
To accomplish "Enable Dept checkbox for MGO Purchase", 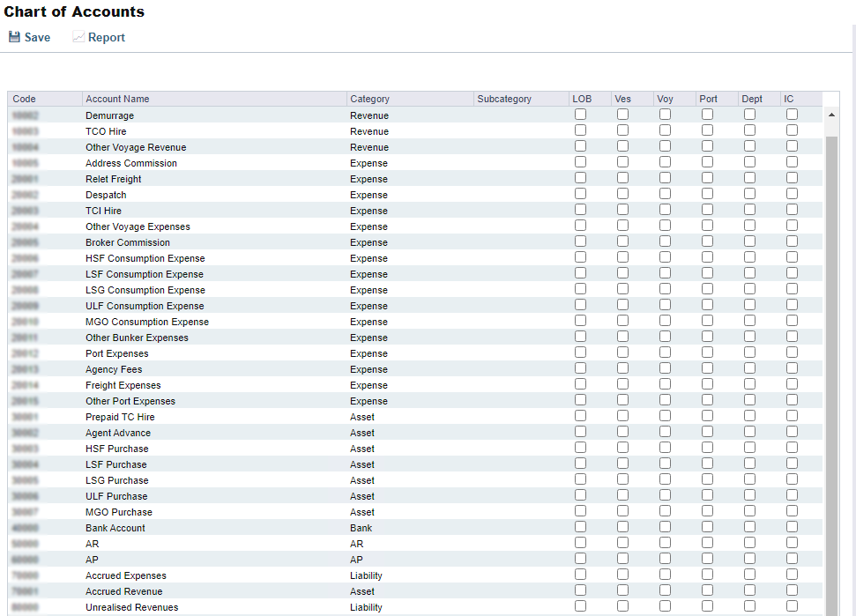I will (x=749, y=510).
